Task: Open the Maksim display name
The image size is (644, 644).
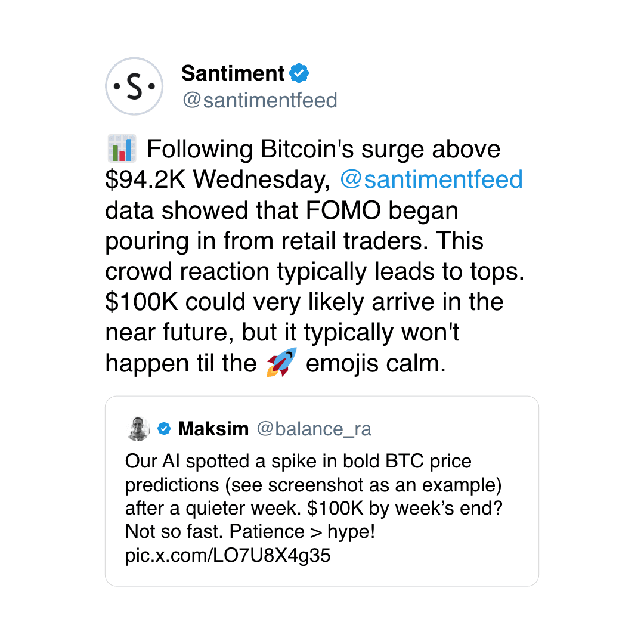Action: (x=213, y=429)
